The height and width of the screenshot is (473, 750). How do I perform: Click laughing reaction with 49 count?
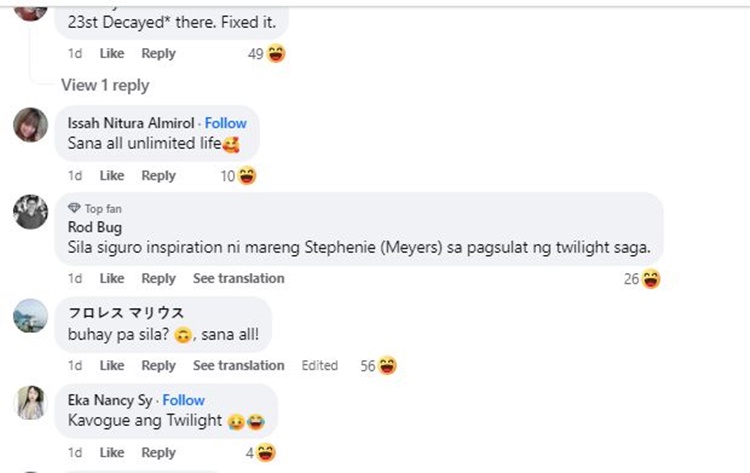pos(276,54)
